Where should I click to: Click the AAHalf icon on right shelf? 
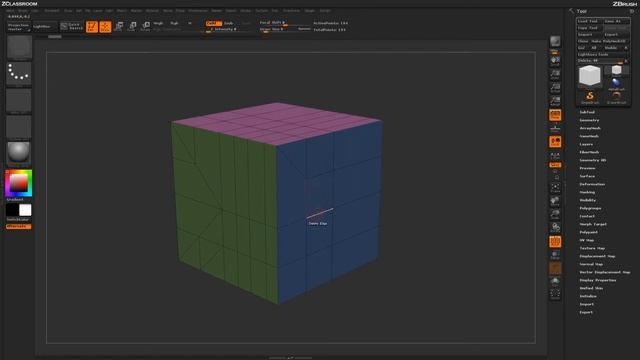tap(555, 101)
